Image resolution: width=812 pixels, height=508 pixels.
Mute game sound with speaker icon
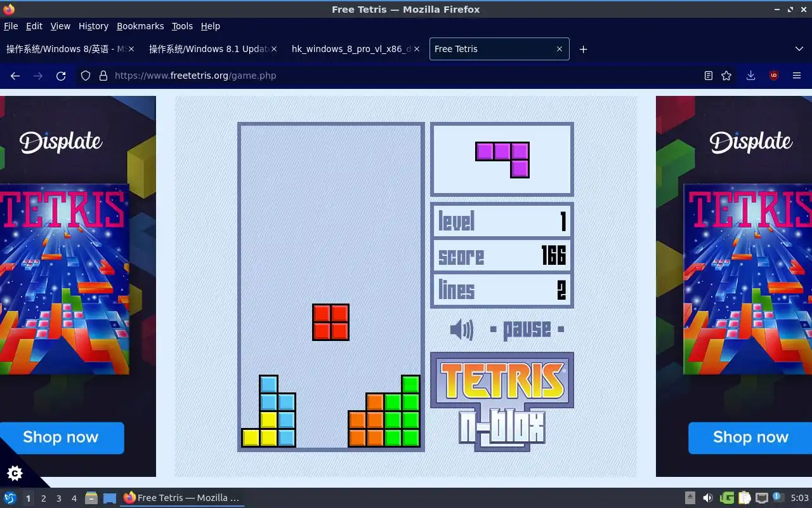(x=461, y=330)
